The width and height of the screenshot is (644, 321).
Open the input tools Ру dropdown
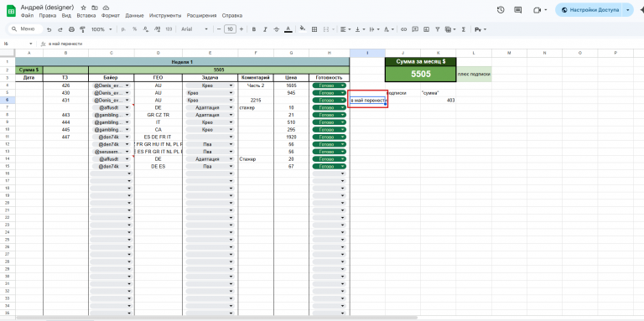(x=480, y=29)
